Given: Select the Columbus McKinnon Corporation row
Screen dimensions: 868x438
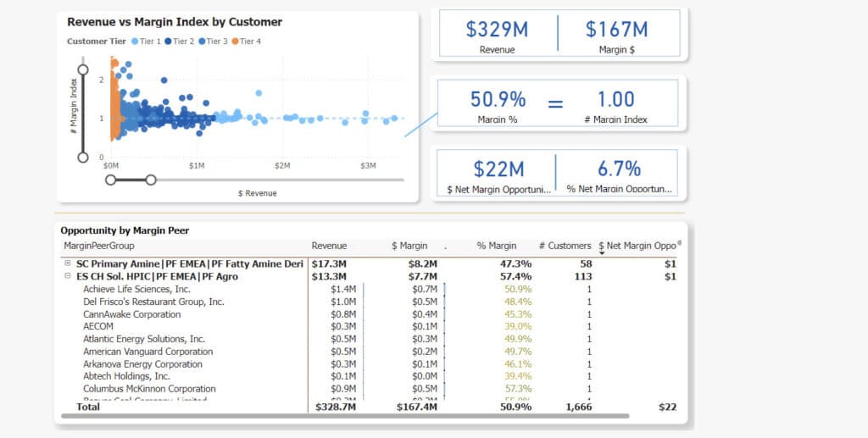Looking at the screenshot, I should (x=368, y=389).
